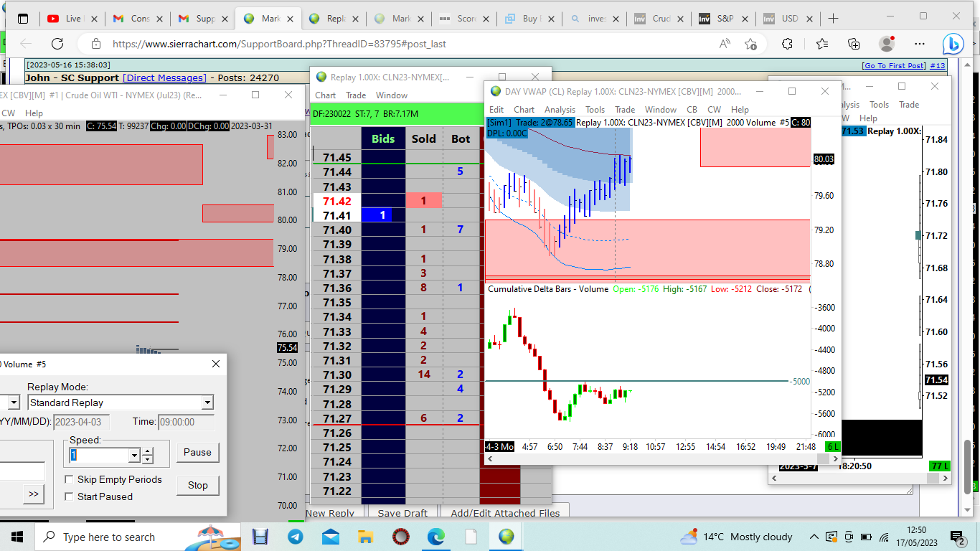Click the Save Draft button
Screen dimensions: 980x551
(x=402, y=513)
